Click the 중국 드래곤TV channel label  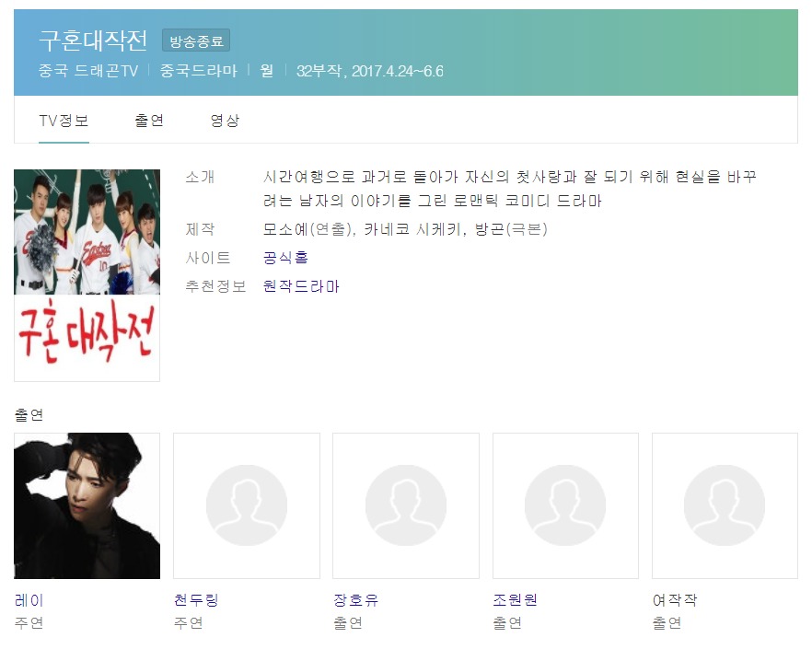coord(88,71)
